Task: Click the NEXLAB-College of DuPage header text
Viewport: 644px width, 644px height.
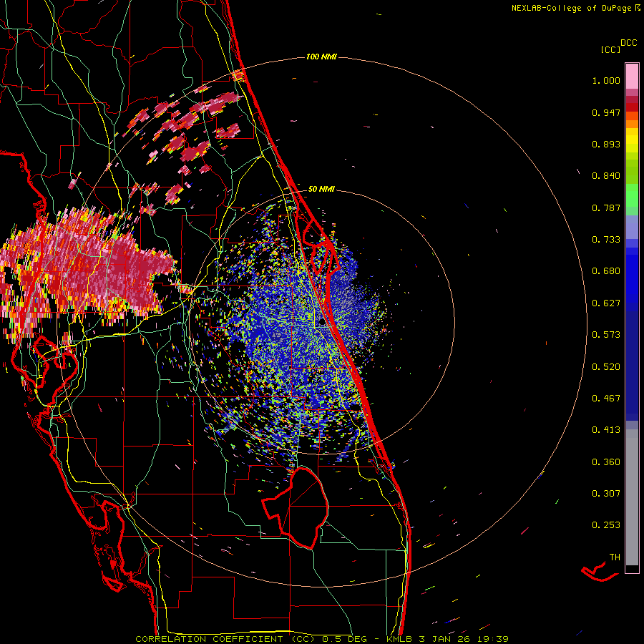Action: click(575, 8)
